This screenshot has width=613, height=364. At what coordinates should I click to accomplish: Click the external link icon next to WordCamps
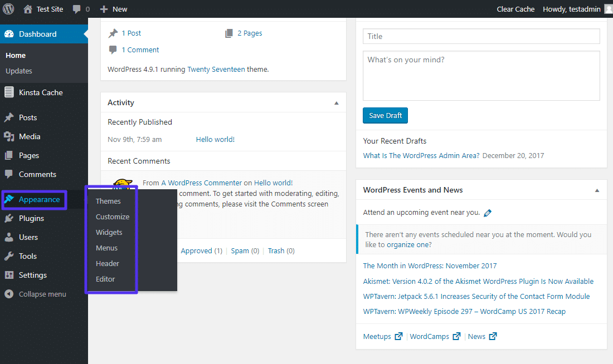click(x=456, y=336)
